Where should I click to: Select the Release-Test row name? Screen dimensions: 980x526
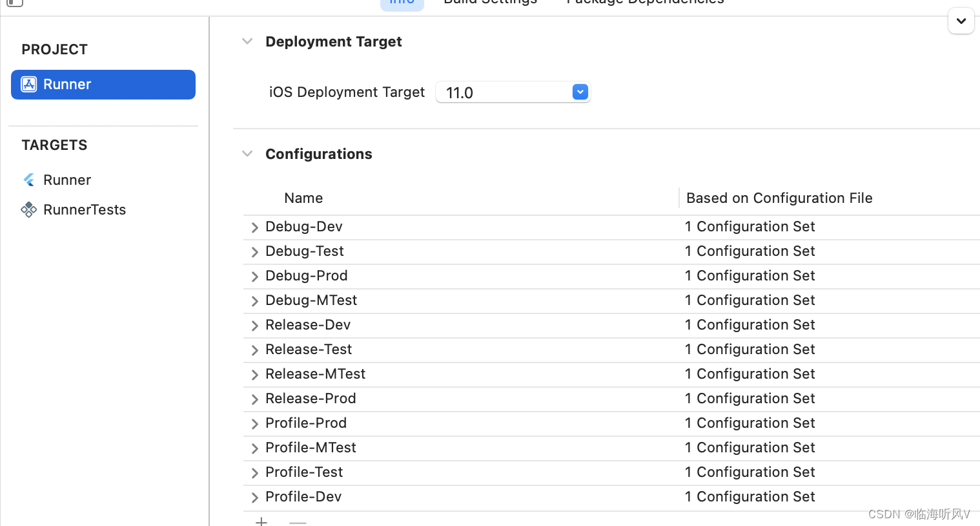point(309,350)
